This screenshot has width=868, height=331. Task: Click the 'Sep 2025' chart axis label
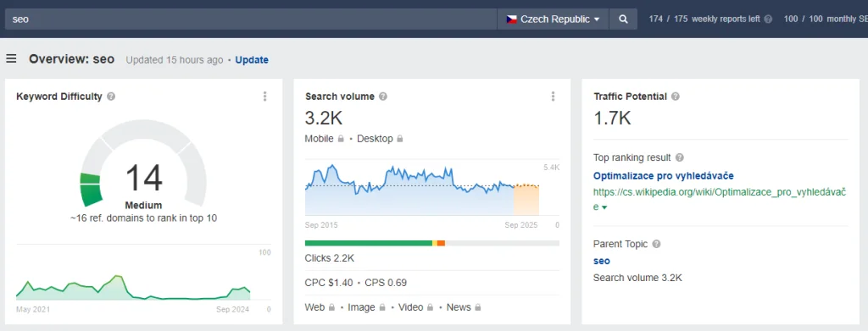click(x=521, y=225)
